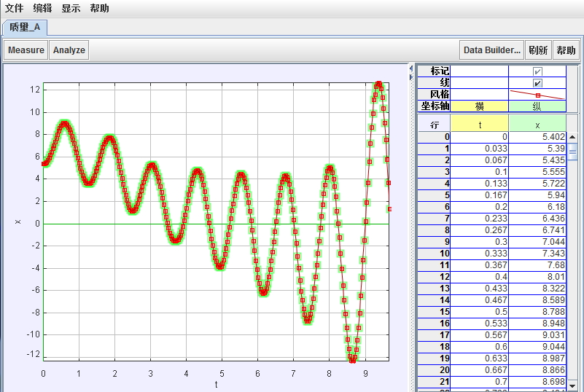The image size is (584, 392).
Task: Select the 质量_A tab
Action: point(25,27)
